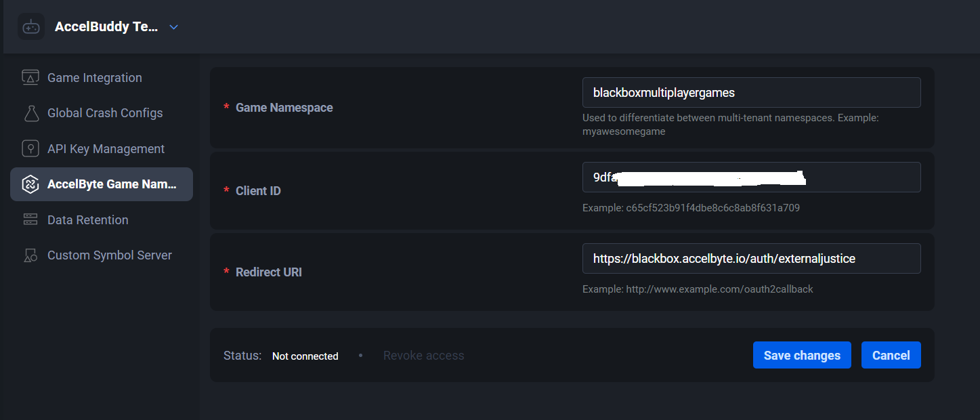The height and width of the screenshot is (420, 980).
Task: Click the Revoke access link
Action: (x=423, y=356)
